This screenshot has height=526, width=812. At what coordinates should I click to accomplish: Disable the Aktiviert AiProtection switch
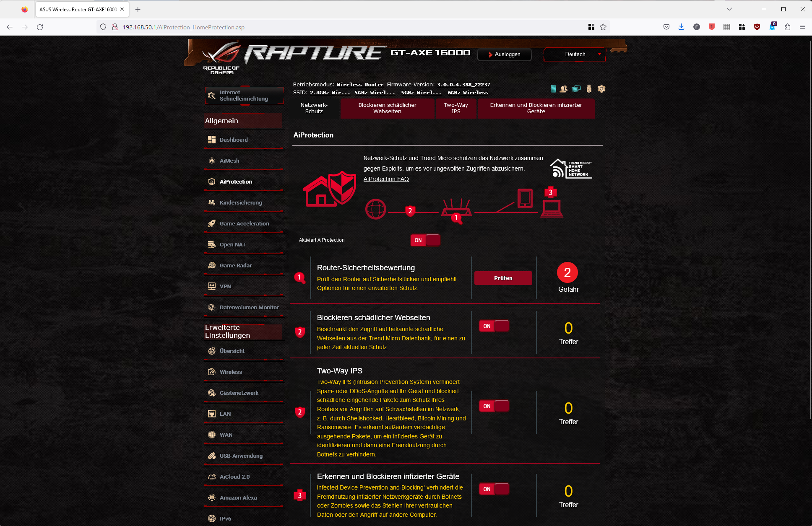[x=425, y=240]
